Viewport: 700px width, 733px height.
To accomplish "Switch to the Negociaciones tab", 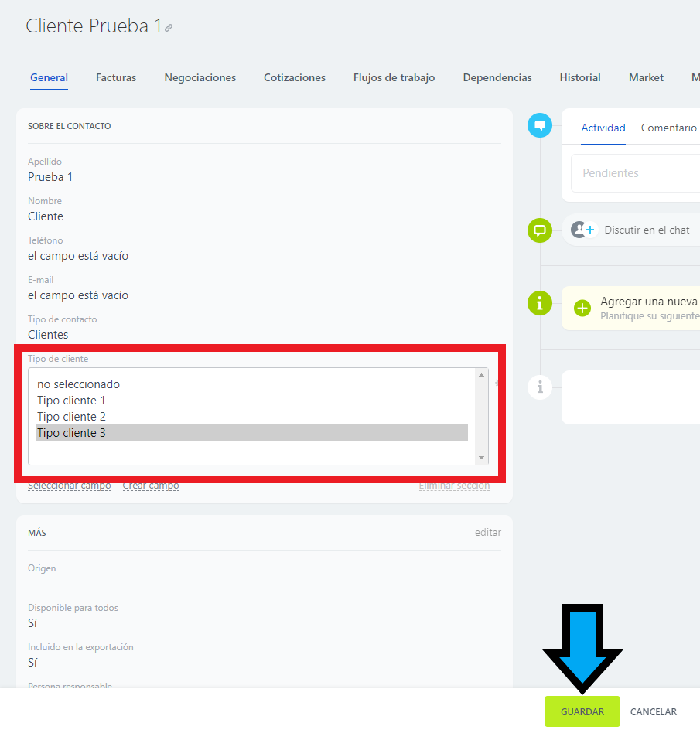I will 200,77.
